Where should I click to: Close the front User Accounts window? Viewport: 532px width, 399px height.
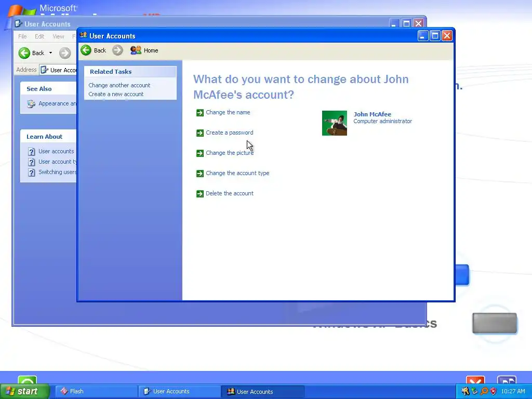tap(447, 36)
